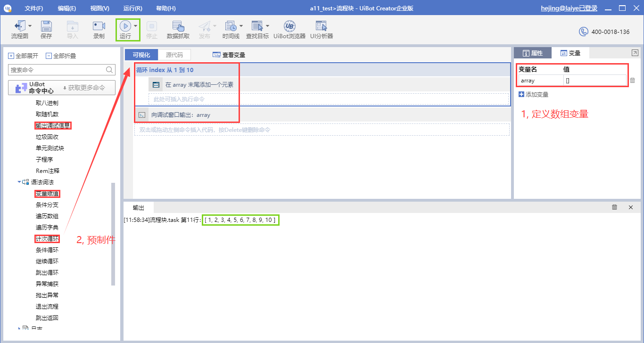644x343 pixels.
Task: Open the UiBot Browser (UiBot浏览器) icon
Action: point(289,26)
